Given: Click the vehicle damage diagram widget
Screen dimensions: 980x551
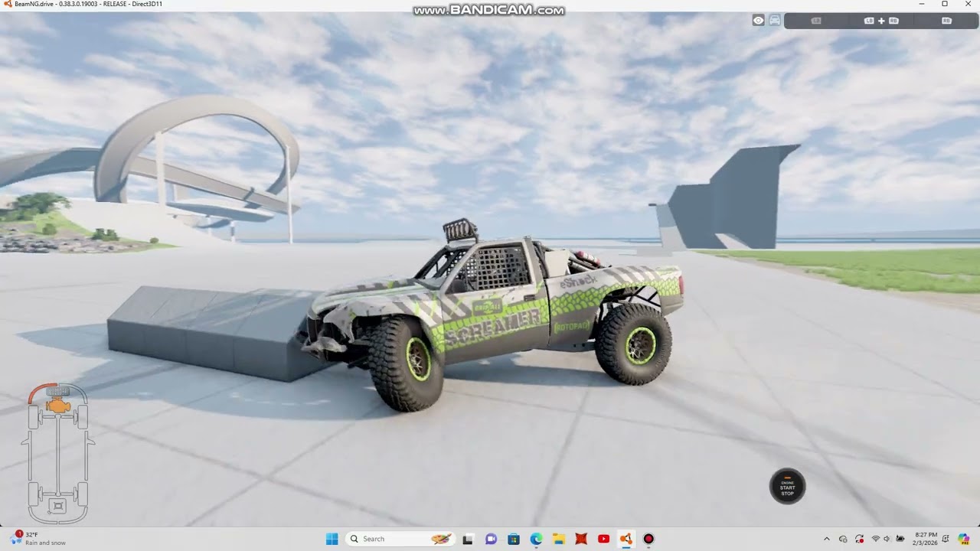Looking at the screenshot, I should pos(58,453).
